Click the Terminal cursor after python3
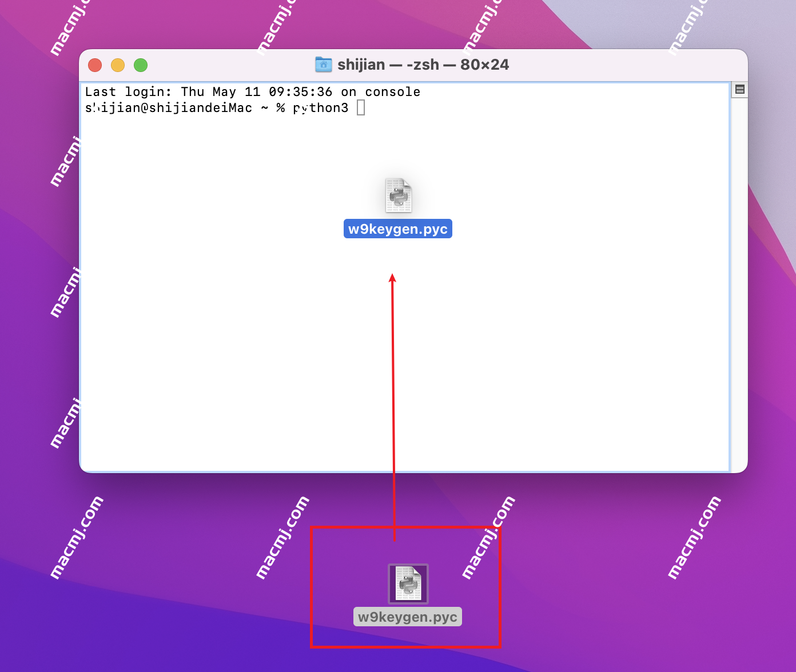Screen dimensions: 796x672 pyautogui.click(x=361, y=107)
